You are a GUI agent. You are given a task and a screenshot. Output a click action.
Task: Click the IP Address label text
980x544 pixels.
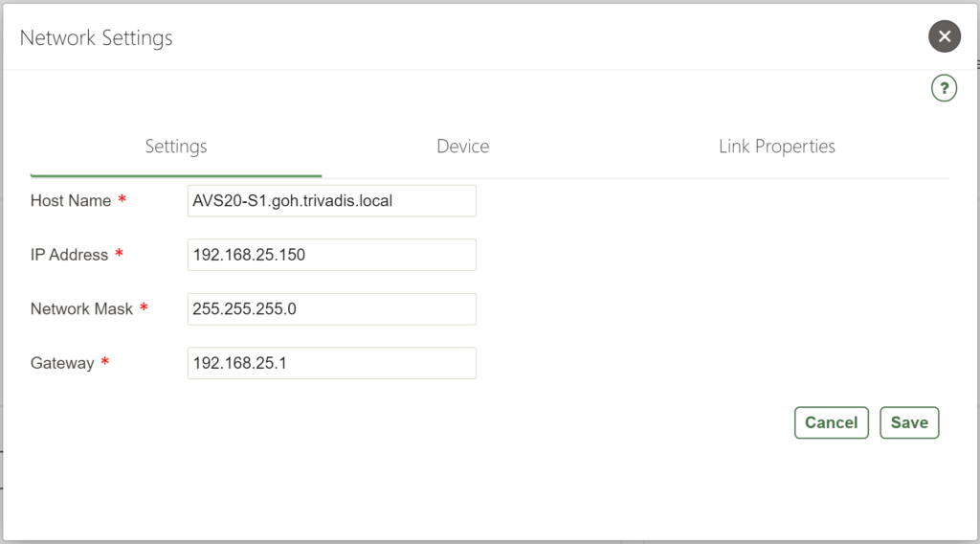pos(69,255)
